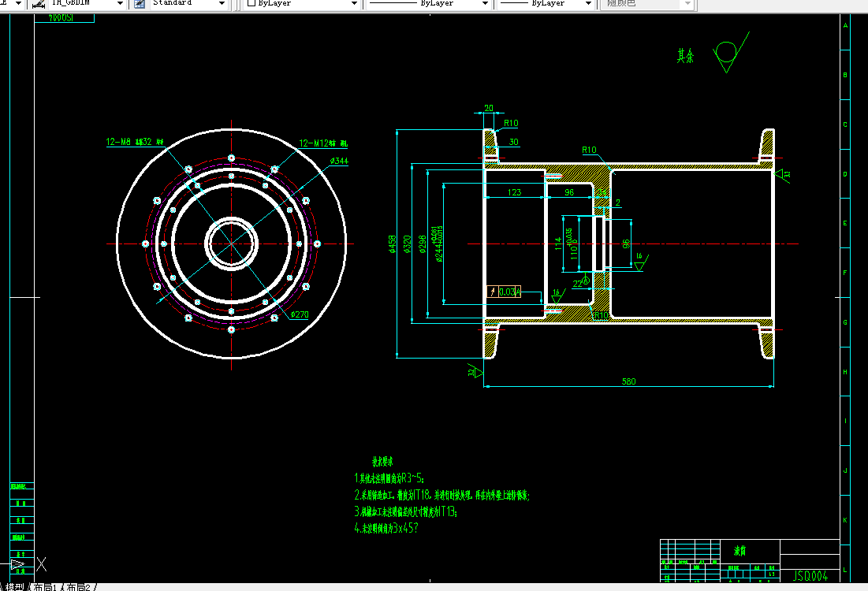
Task: Select the 2 groove width dimension
Action: point(618,203)
